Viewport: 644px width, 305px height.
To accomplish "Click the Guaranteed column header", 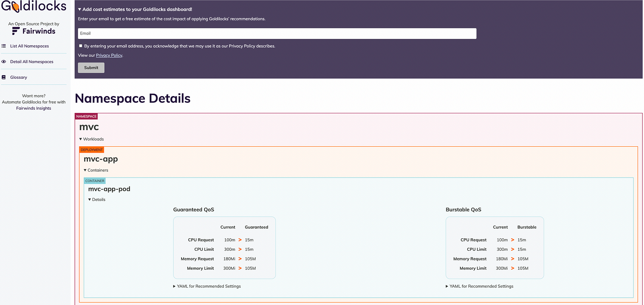I will (x=256, y=227).
